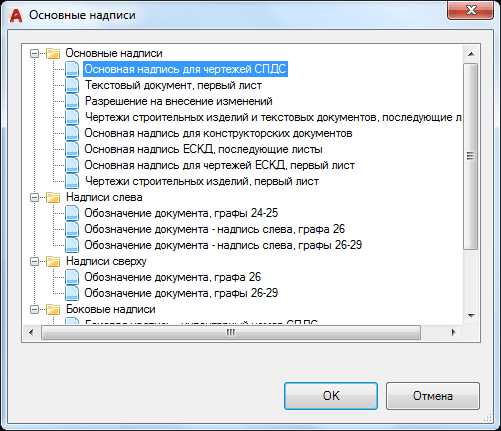Select 'Обозначение документа, графа 26' under Надписи сверху
The height and width of the screenshot is (431, 501).
pos(172,277)
